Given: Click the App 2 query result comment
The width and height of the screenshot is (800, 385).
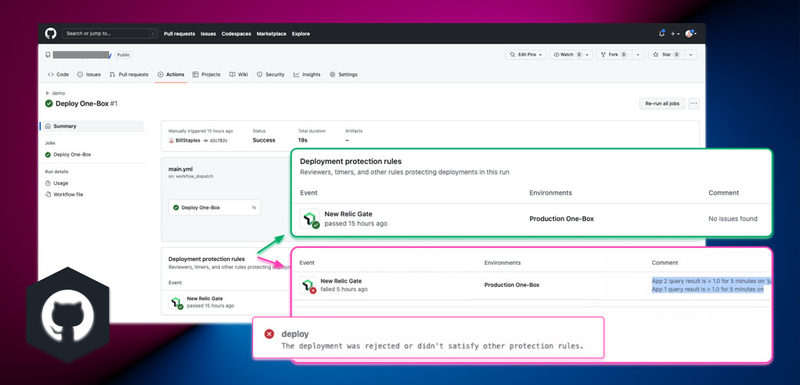Looking at the screenshot, I should pyautogui.click(x=711, y=281).
